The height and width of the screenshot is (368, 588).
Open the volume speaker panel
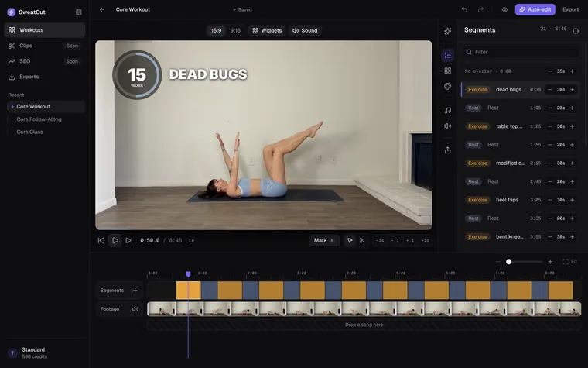coord(447,126)
